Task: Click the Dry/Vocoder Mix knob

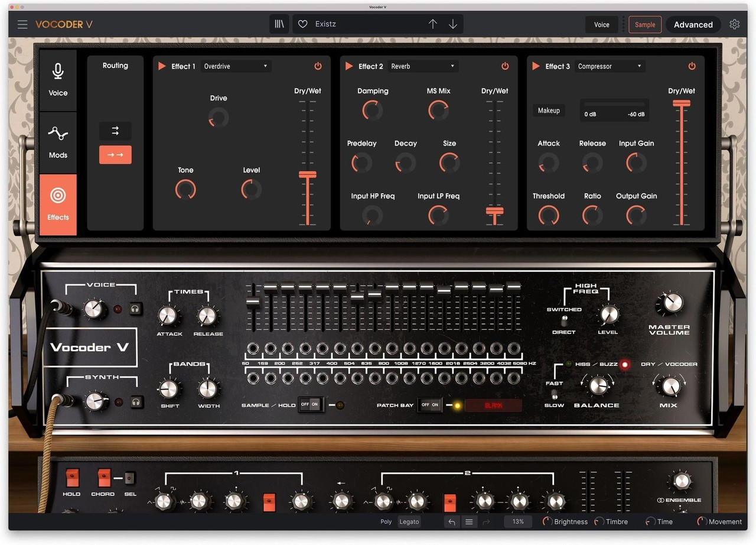Action: pyautogui.click(x=670, y=386)
